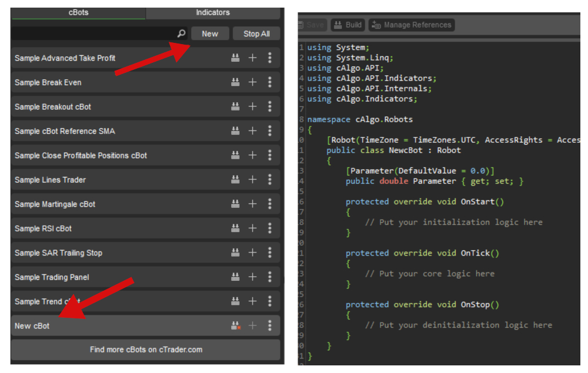Screen dimensions: 588x373
Task: Click the magnifier search icon
Action: (182, 33)
